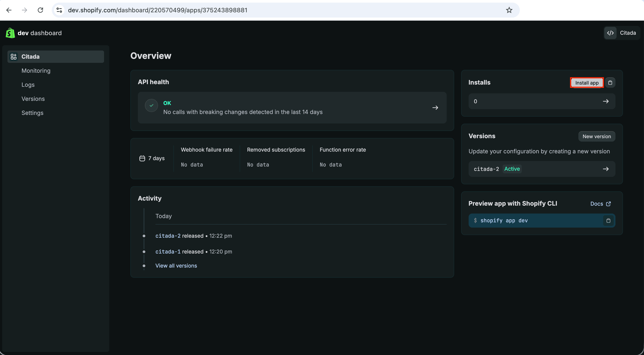Open citada-2 version arrow
Image resolution: width=644 pixels, height=355 pixels.
click(606, 169)
